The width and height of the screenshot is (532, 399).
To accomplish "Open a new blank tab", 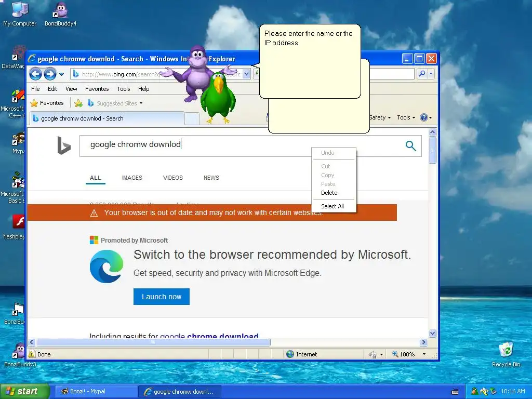I will point(192,119).
